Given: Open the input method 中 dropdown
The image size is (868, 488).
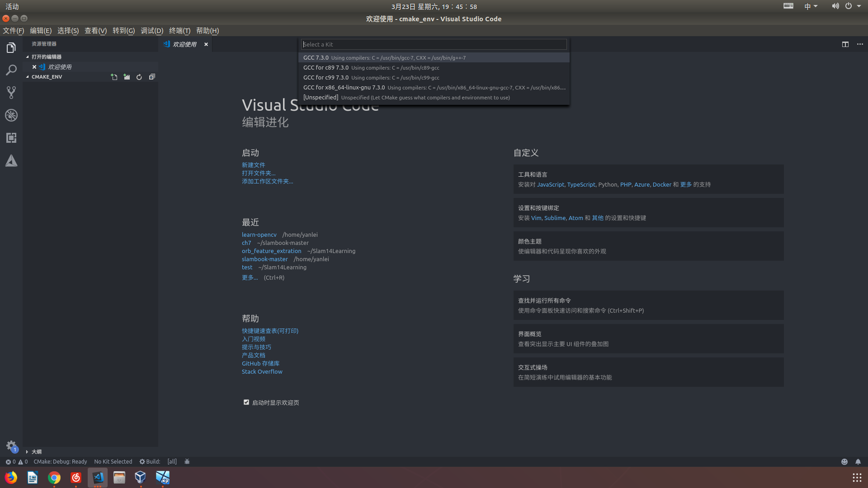Looking at the screenshot, I should (811, 6).
